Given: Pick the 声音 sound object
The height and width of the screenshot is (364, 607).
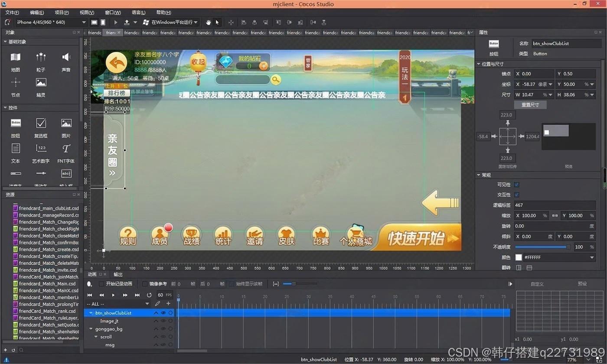Looking at the screenshot, I should [66, 62].
